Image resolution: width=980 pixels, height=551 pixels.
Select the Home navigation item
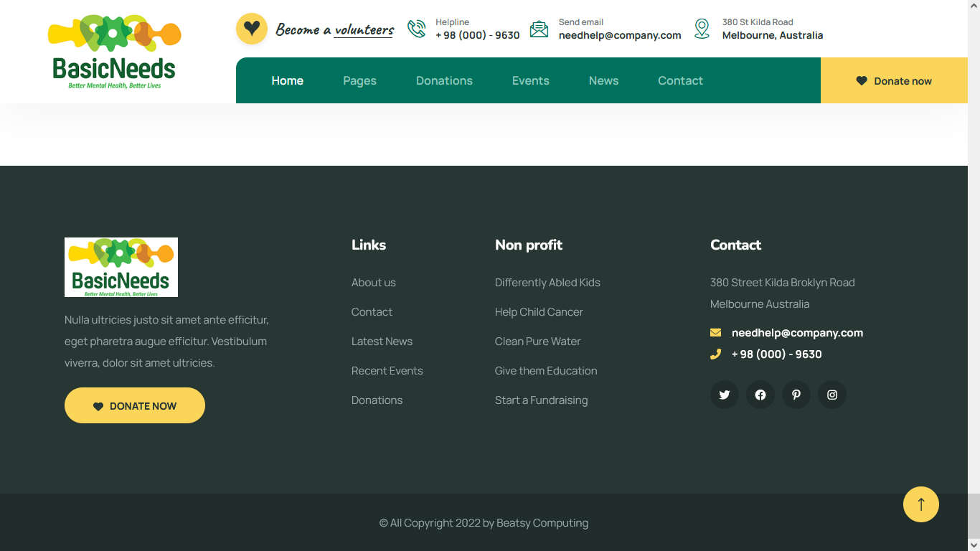tap(287, 81)
